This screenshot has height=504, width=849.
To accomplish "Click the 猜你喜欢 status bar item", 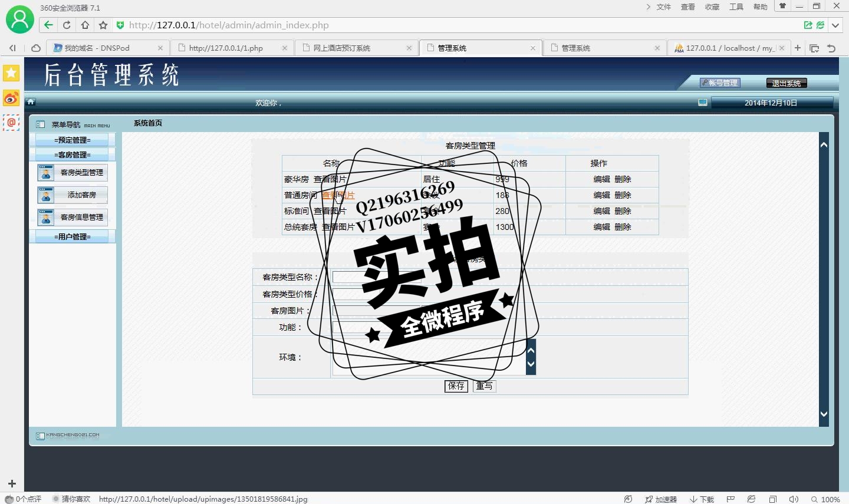I will point(71,499).
